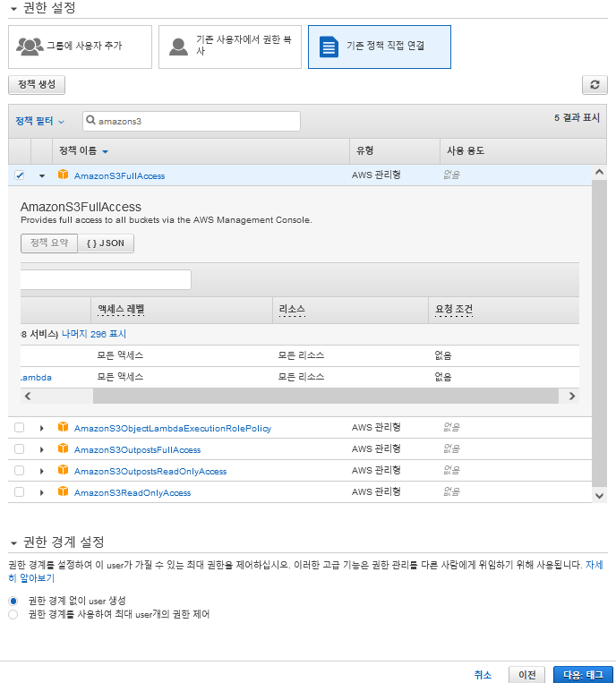Screen dimensions: 616x683
Task: Click the policy icon beside AmazonS3OutpostsReadOnlyAccess
Action: (x=64, y=470)
